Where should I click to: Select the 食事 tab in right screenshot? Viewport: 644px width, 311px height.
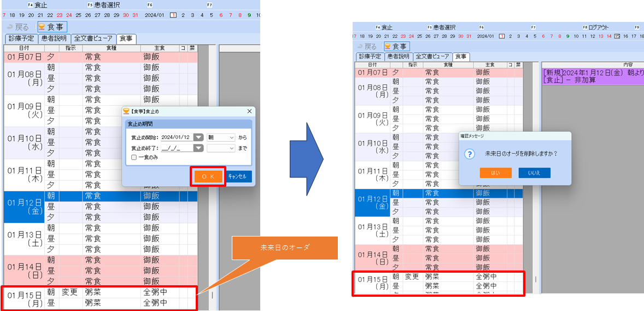pyautogui.click(x=461, y=57)
